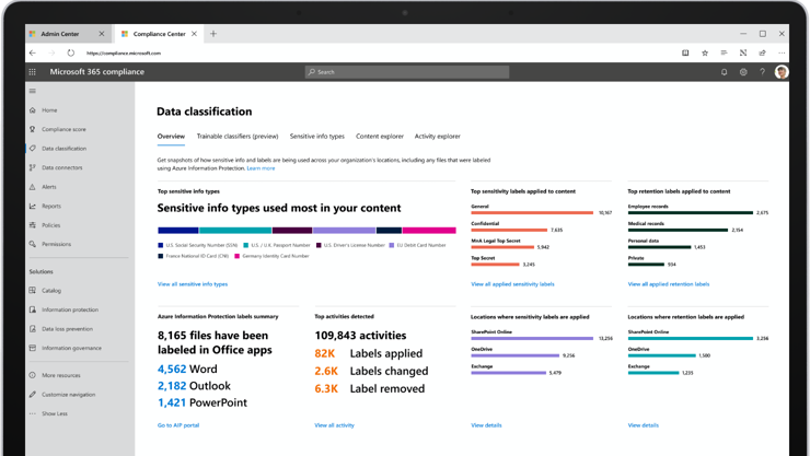
Task: Click View all activity link
Action: (334, 425)
